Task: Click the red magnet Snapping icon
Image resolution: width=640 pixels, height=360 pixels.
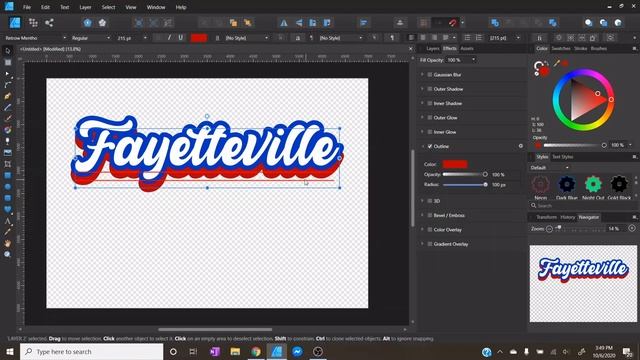Action: tap(452, 23)
